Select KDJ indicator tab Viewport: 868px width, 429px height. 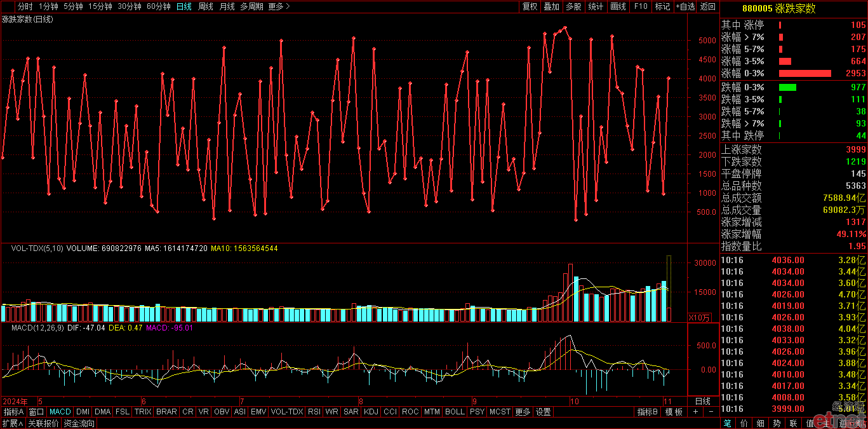tap(371, 412)
